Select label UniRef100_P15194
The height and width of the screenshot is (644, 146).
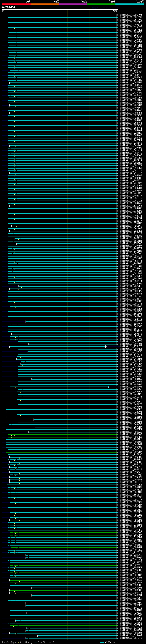tap(131, 421)
